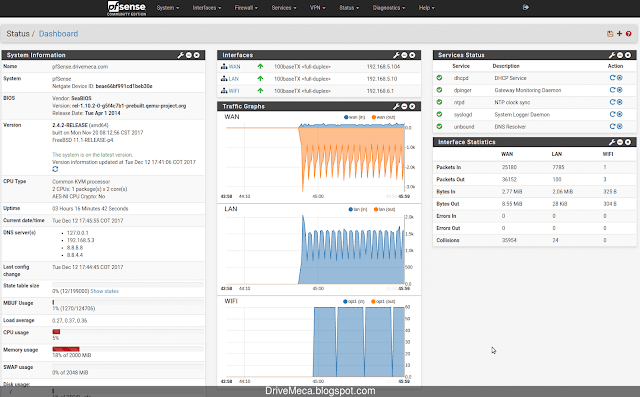This screenshot has width=640, height=397.
Task: Toggle wan (out) legend in WAN graph
Action: click(383, 117)
